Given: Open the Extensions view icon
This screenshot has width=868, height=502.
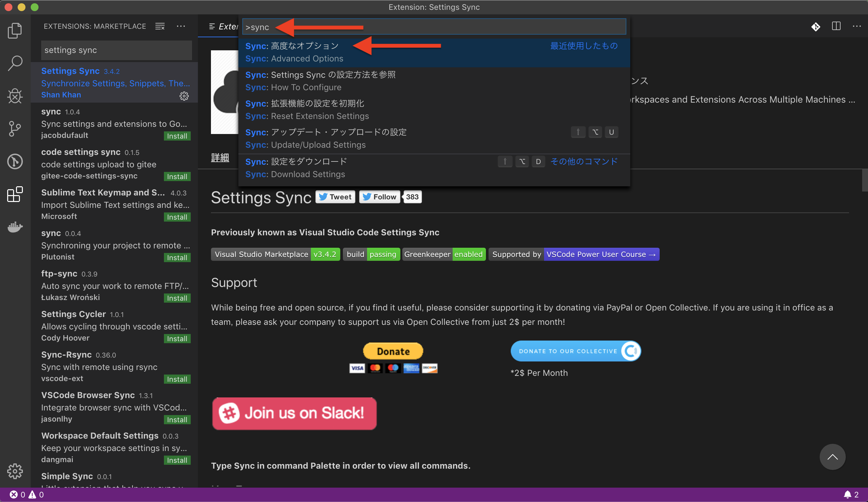Looking at the screenshot, I should [15, 194].
